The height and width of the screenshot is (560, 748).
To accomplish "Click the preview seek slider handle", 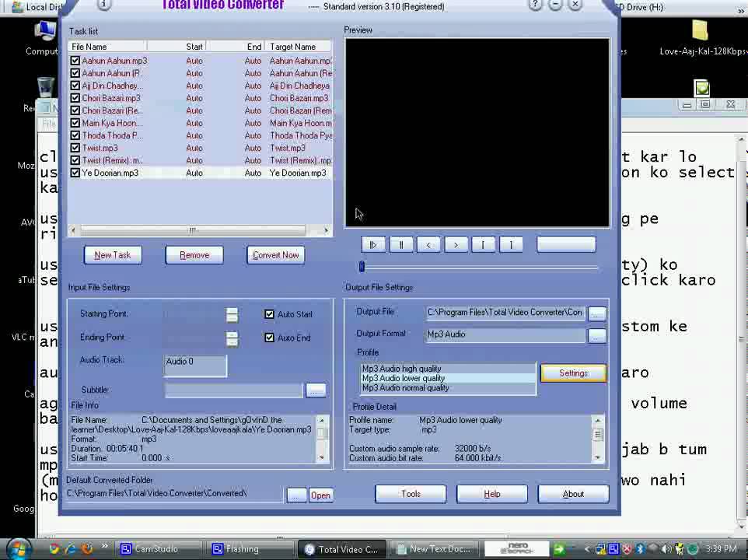I will (362, 267).
